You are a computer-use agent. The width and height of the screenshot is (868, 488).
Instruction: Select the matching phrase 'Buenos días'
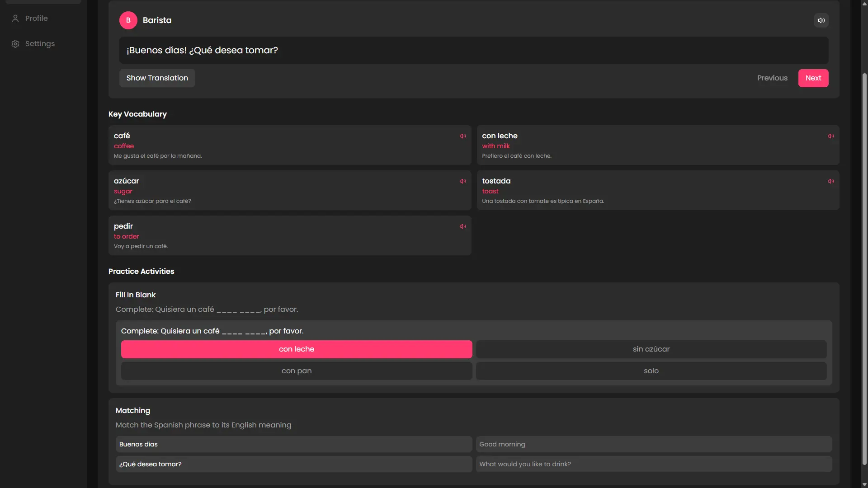pos(294,444)
